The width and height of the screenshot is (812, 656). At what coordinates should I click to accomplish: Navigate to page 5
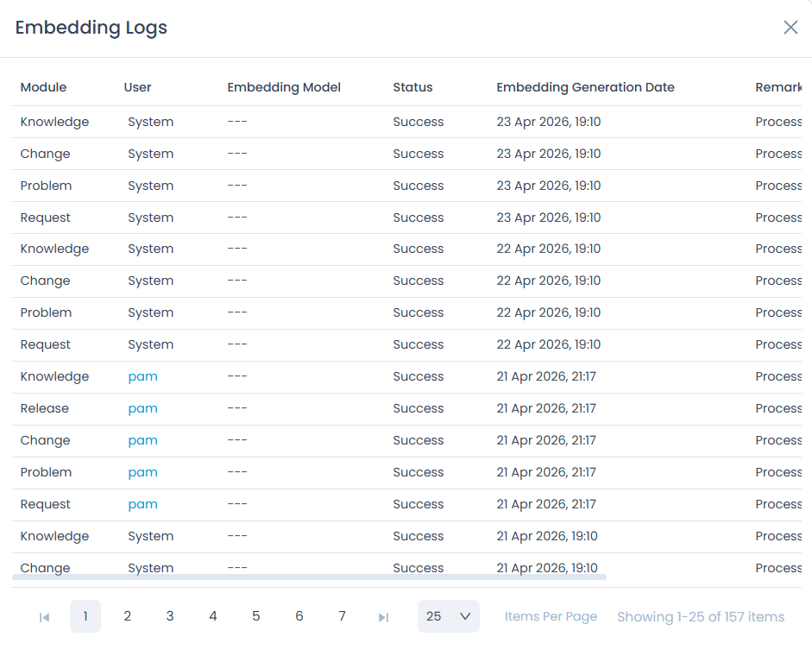[256, 616]
